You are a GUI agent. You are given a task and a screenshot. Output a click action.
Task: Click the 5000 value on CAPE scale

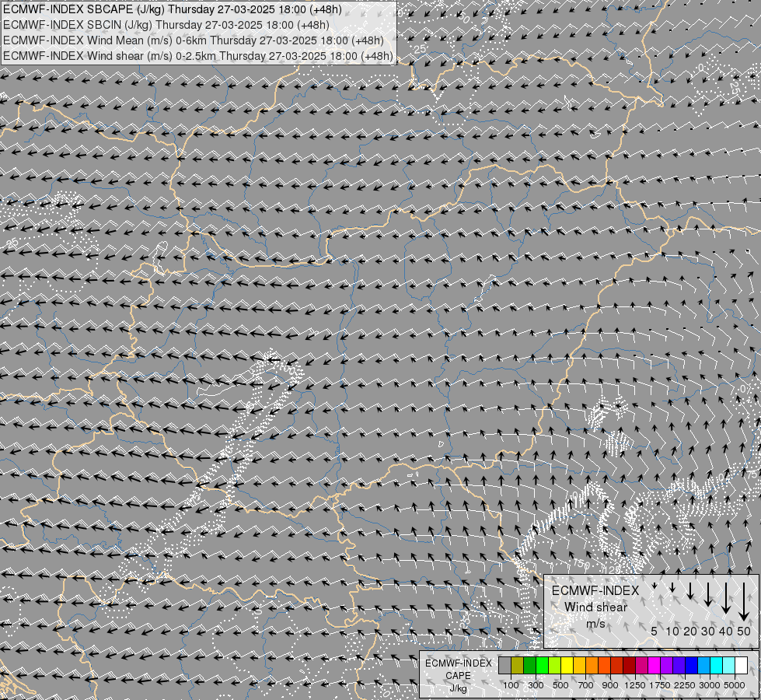click(735, 685)
